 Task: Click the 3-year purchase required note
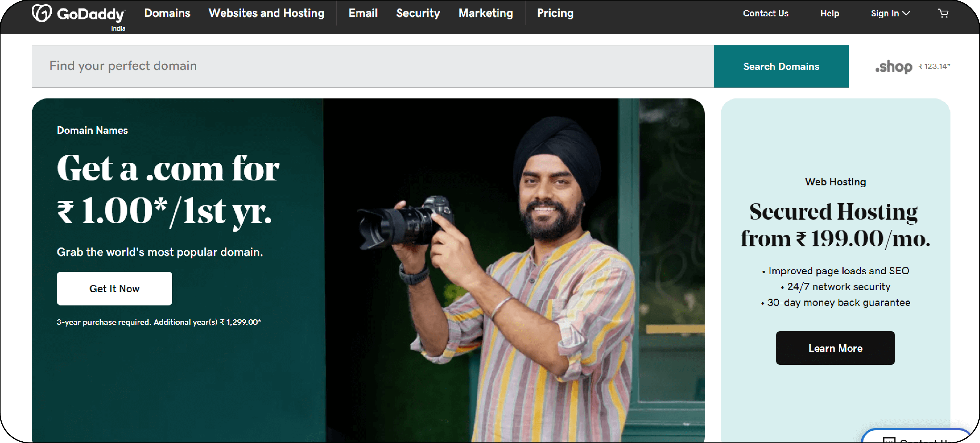(159, 322)
